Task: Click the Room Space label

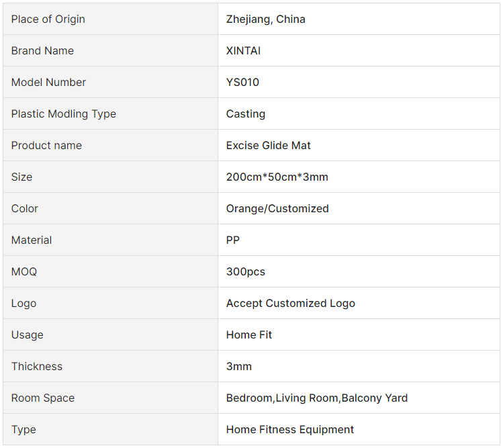Action: [x=43, y=398]
